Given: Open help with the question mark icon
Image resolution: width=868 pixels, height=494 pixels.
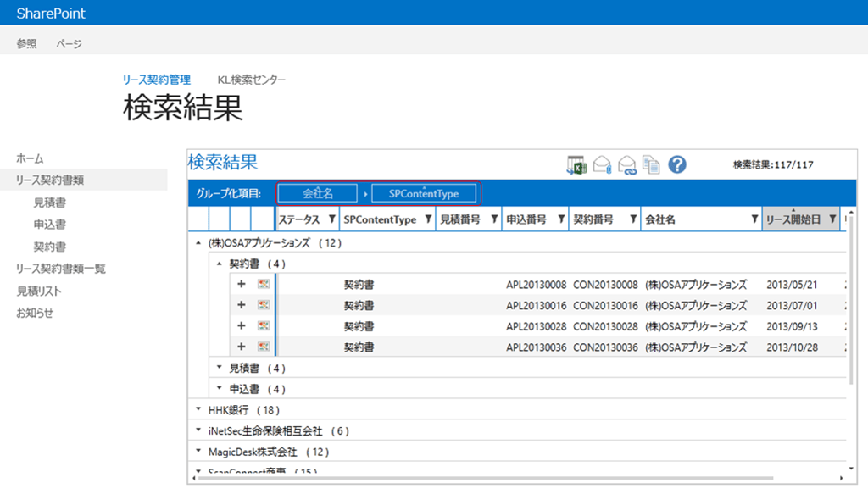Looking at the screenshot, I should [x=677, y=164].
